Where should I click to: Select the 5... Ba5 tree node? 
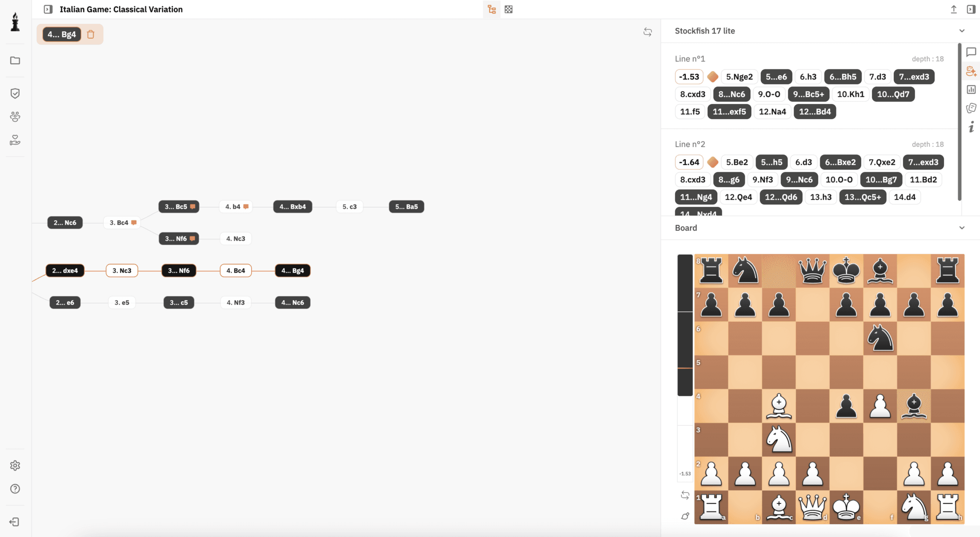click(407, 207)
